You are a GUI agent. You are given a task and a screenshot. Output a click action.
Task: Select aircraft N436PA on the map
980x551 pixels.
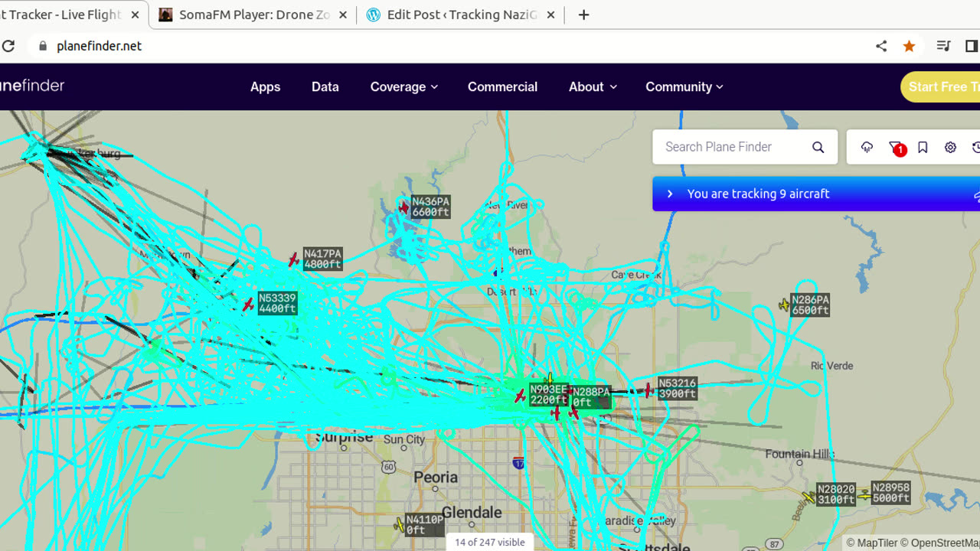click(x=404, y=207)
